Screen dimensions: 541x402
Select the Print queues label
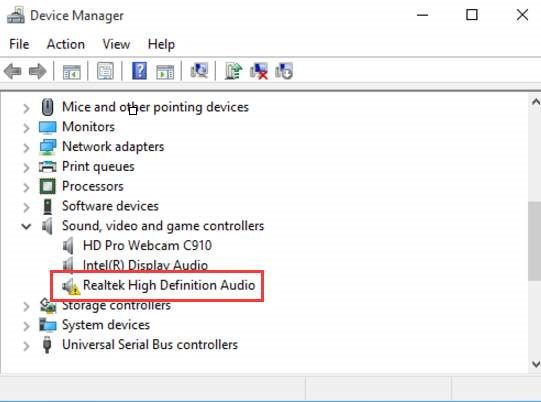(x=98, y=167)
